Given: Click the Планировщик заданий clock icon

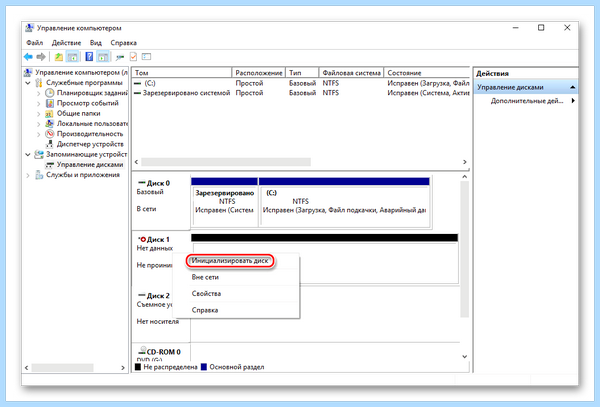Looking at the screenshot, I should click(50, 93).
